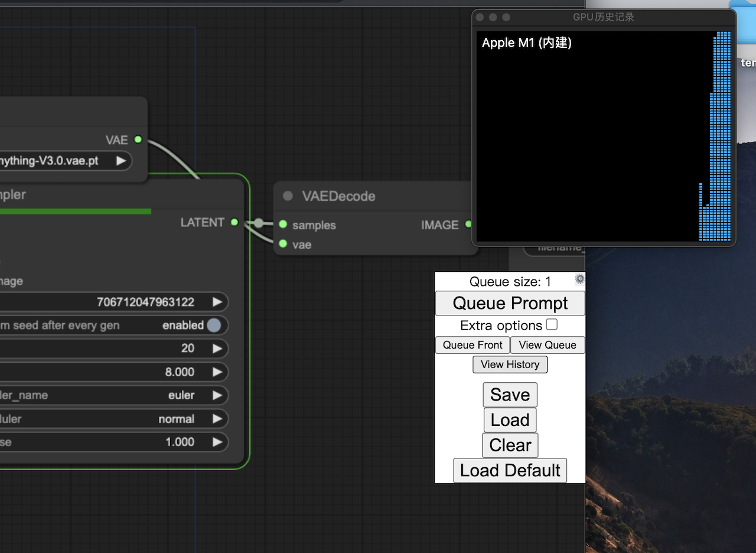756x553 pixels.
Task: Click the LATENT output connector on the KSampler
Action: tap(234, 223)
